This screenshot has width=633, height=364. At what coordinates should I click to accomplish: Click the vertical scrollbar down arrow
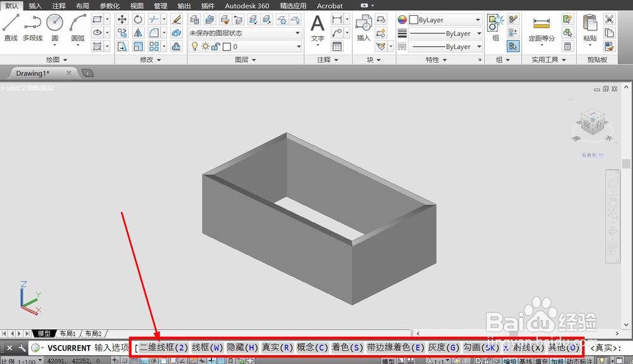point(626,325)
